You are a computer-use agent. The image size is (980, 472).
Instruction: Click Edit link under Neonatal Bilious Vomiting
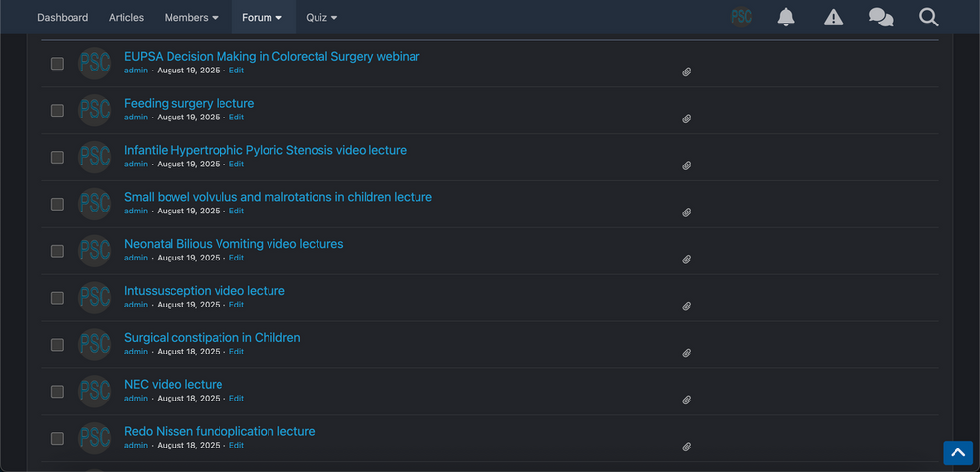236,258
